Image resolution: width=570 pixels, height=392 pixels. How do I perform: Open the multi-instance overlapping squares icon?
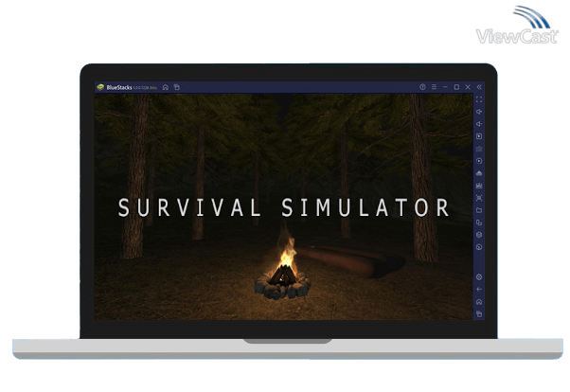pyautogui.click(x=479, y=223)
